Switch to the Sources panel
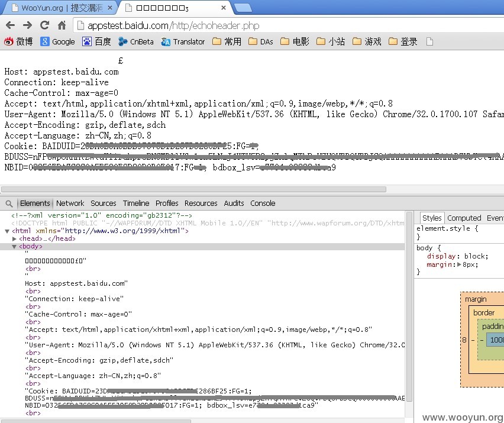This screenshot has width=504, height=423. tap(103, 203)
